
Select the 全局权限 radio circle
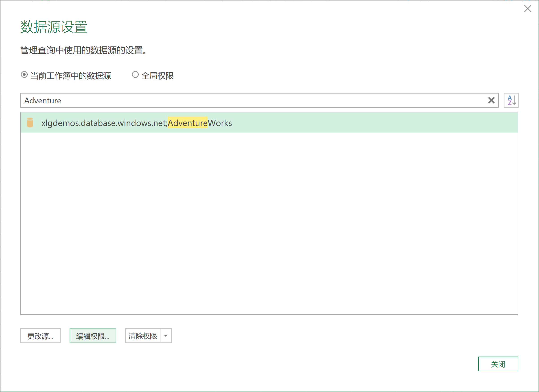[x=135, y=75]
